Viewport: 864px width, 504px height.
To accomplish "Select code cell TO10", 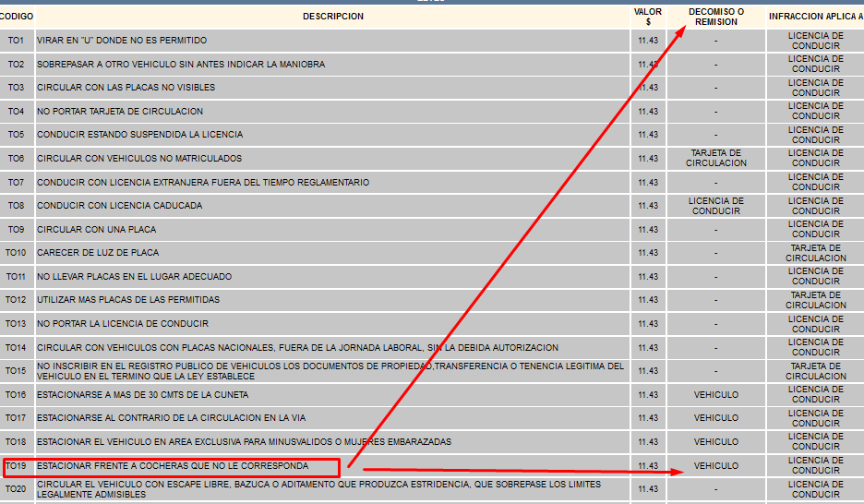I will 16,253.
